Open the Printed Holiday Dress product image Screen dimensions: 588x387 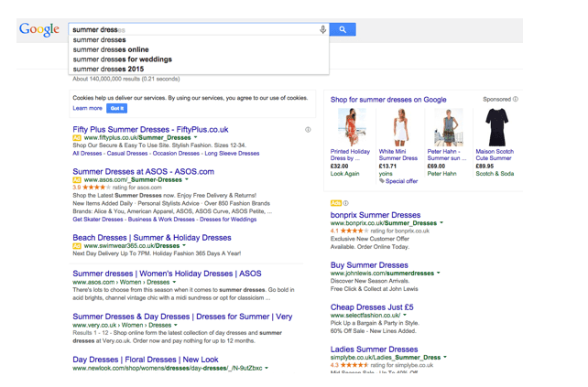pyautogui.click(x=351, y=127)
